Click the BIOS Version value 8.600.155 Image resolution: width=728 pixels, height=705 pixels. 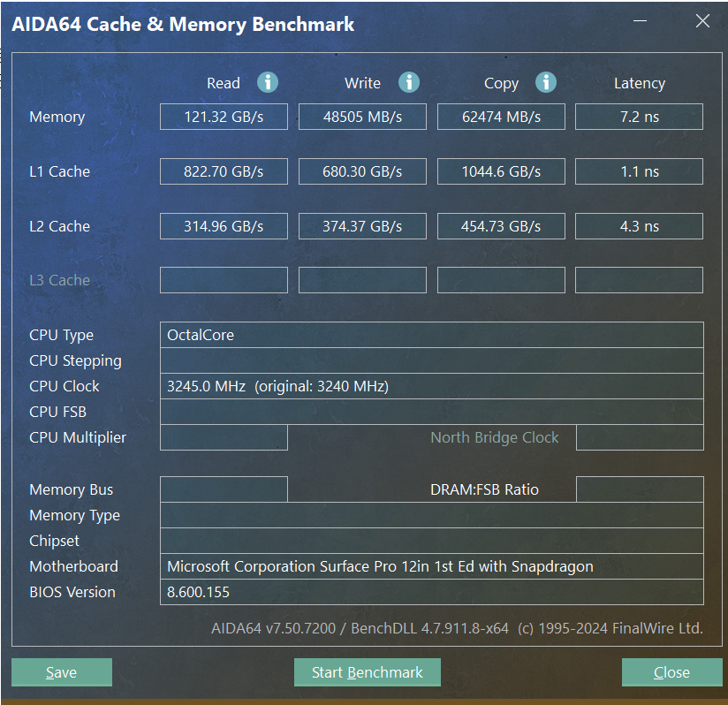click(x=432, y=591)
